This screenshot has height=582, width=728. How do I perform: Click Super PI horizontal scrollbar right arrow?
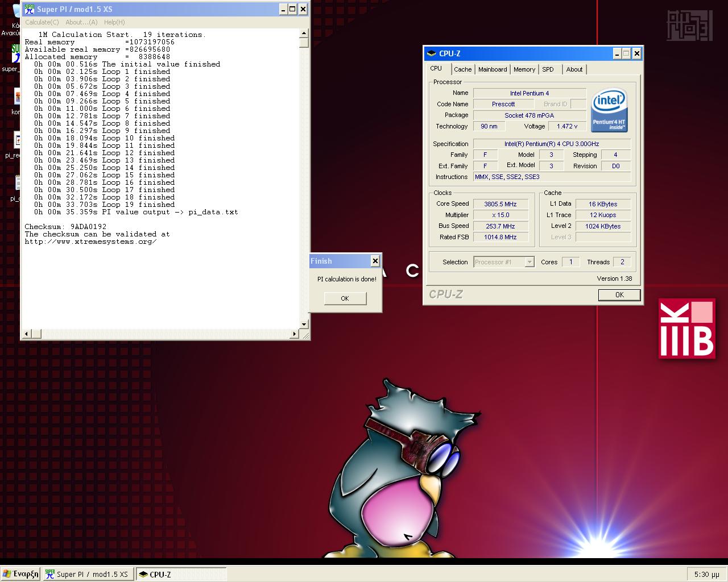[295, 334]
